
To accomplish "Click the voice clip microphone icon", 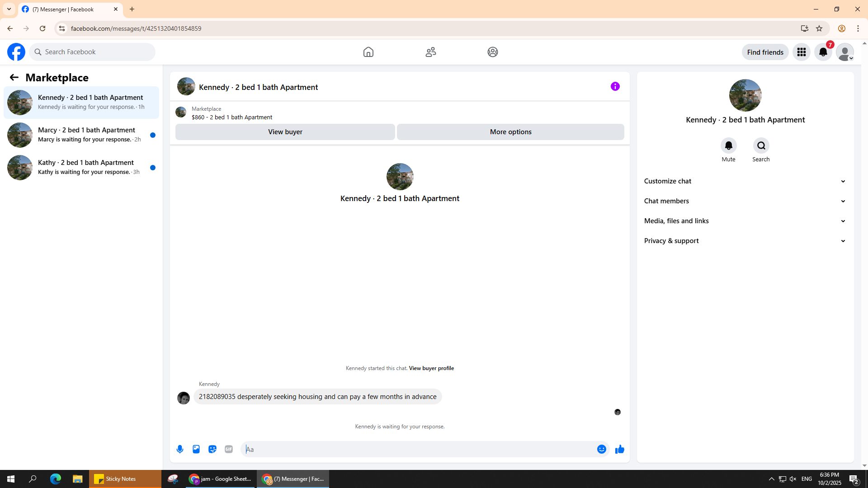I will click(180, 449).
